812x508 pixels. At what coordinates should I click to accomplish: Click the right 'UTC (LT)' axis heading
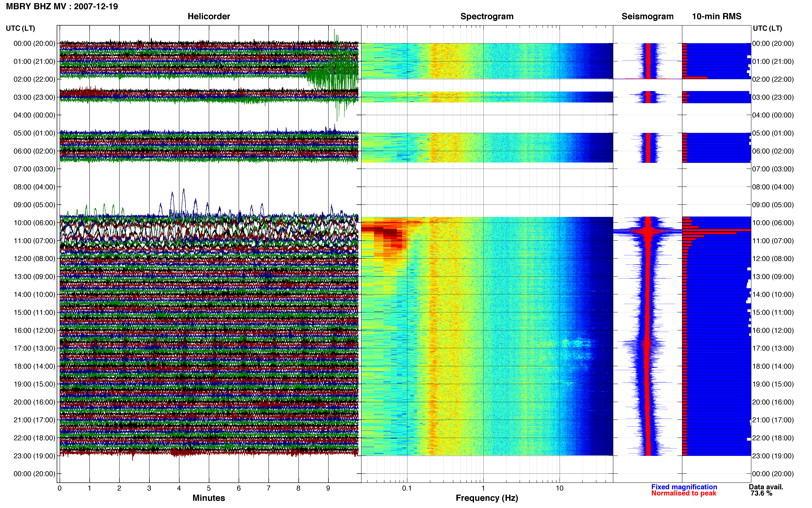coord(767,28)
